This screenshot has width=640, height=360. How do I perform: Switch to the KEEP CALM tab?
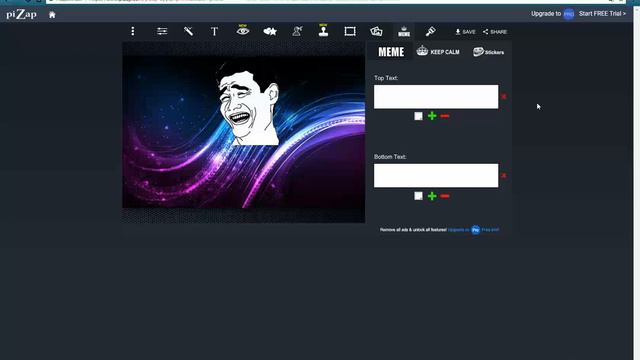click(438, 51)
